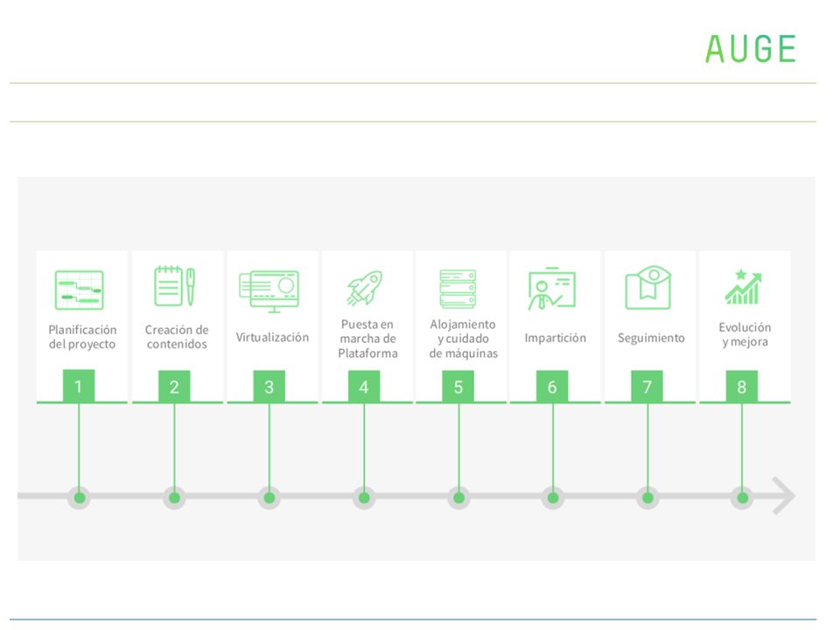Click the timeline dot below step 6
Image resolution: width=840 pixels, height=630 pixels.
point(553,498)
